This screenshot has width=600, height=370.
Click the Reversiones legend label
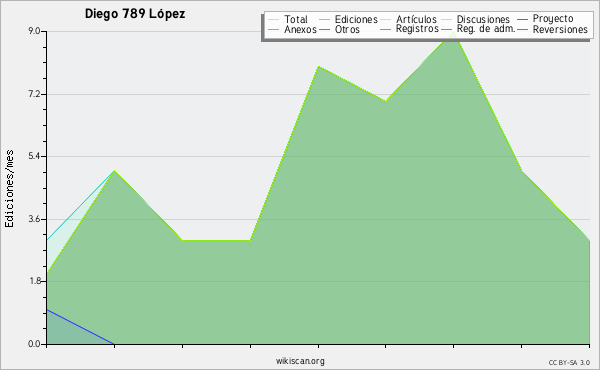[560, 29]
